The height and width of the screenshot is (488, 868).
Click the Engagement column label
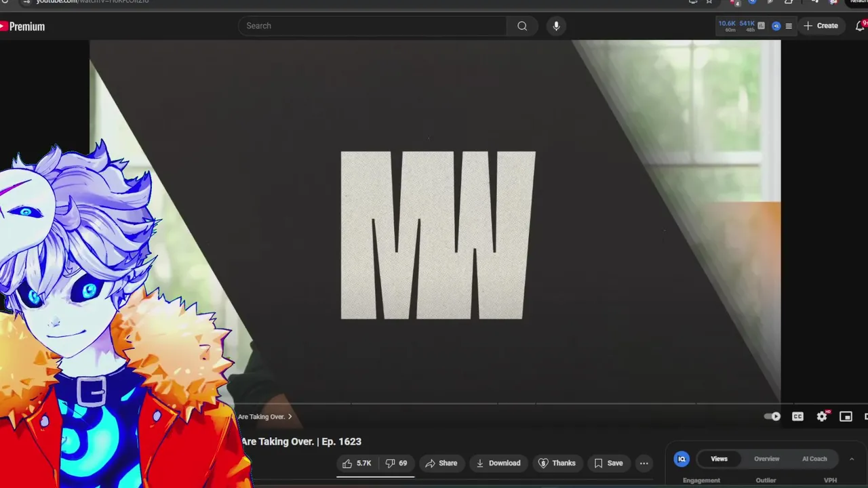coord(701,481)
